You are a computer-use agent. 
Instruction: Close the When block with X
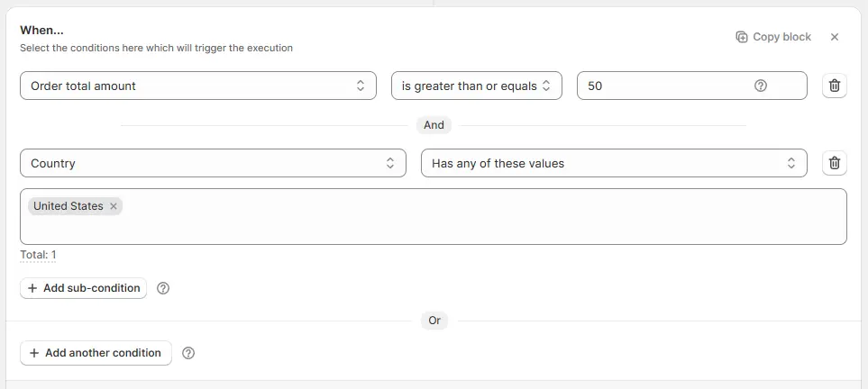(835, 37)
